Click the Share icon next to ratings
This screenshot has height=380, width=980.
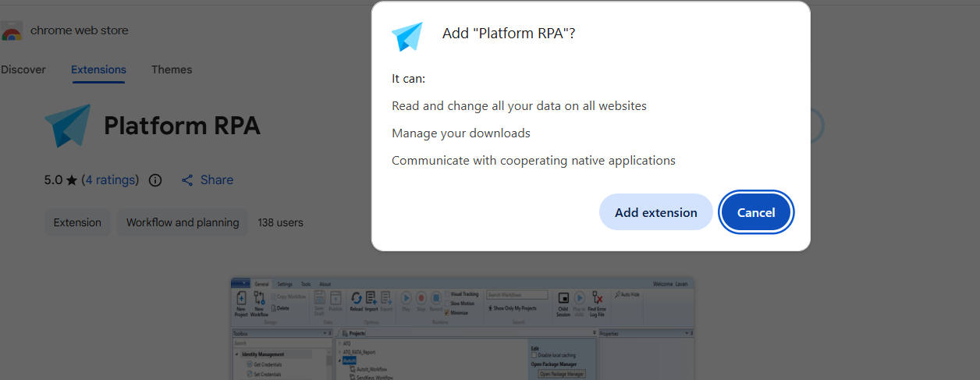click(187, 180)
